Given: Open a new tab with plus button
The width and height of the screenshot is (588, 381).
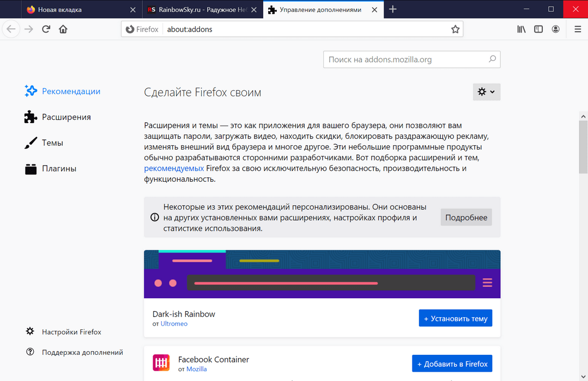Looking at the screenshot, I should [x=392, y=9].
